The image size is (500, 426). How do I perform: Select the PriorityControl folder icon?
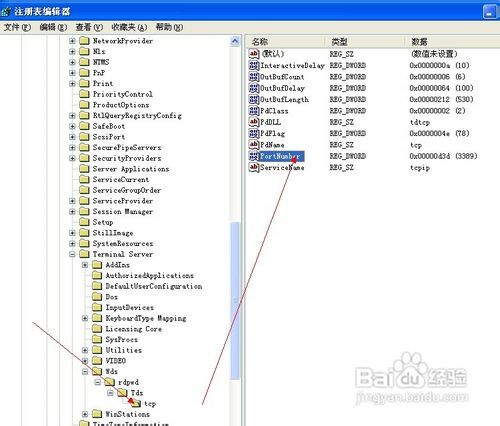84,94
